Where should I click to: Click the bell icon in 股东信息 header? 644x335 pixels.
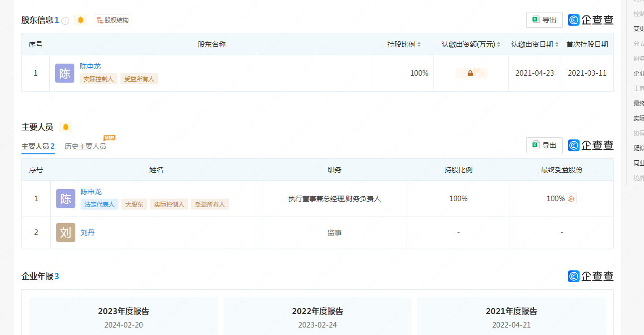click(x=81, y=20)
